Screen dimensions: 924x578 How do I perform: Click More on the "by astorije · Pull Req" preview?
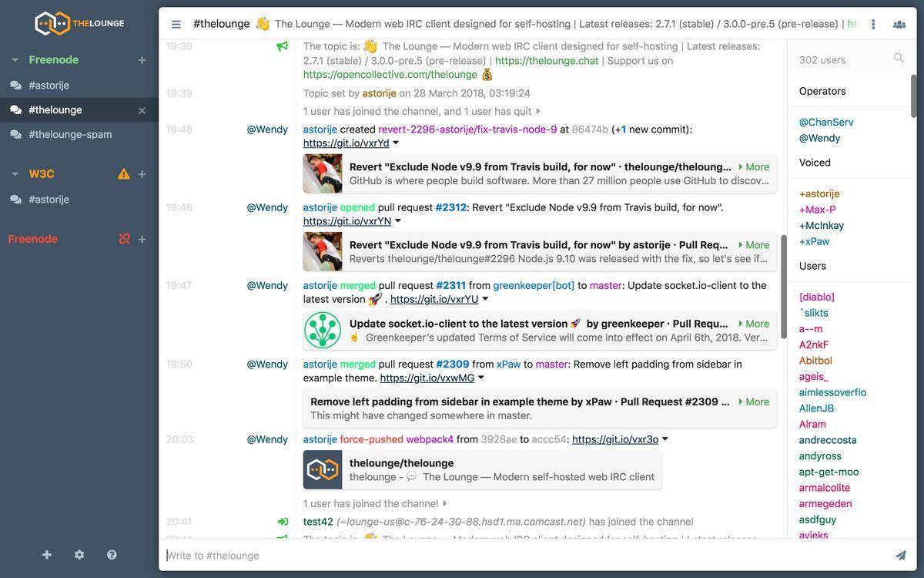[754, 244]
